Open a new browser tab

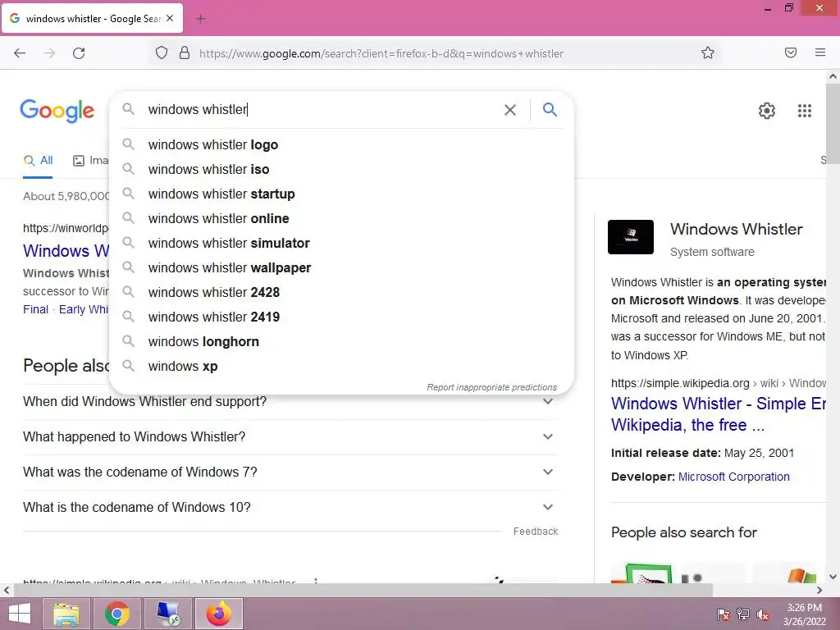pos(200,19)
